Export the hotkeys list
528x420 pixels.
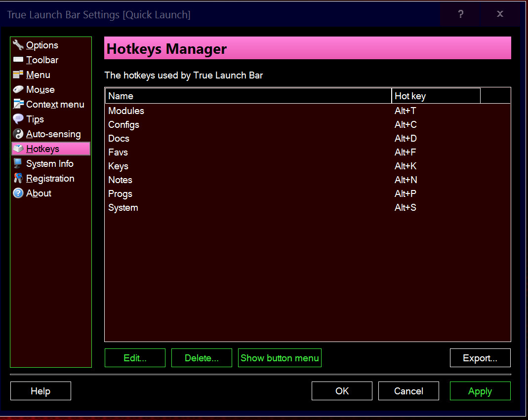[x=480, y=358]
